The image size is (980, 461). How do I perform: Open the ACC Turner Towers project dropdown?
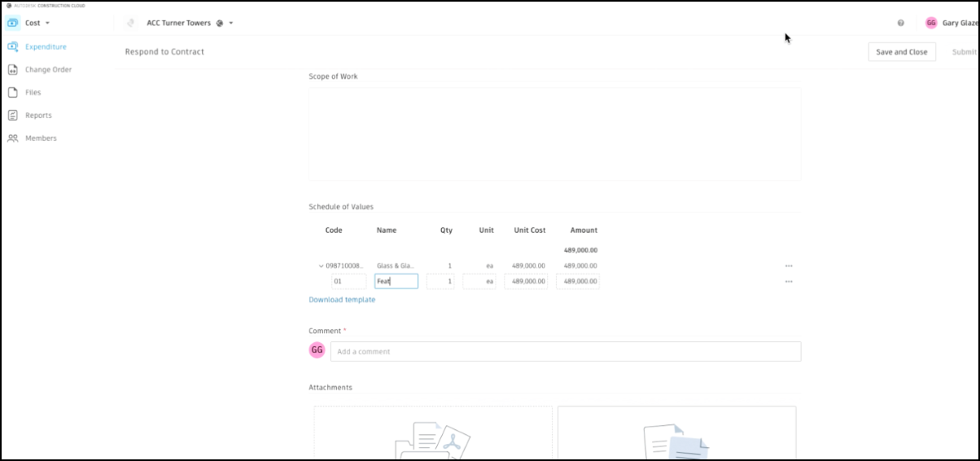tap(231, 23)
